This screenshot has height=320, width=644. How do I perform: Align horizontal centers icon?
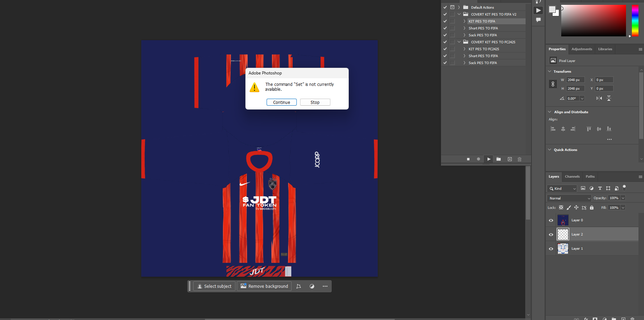click(563, 129)
